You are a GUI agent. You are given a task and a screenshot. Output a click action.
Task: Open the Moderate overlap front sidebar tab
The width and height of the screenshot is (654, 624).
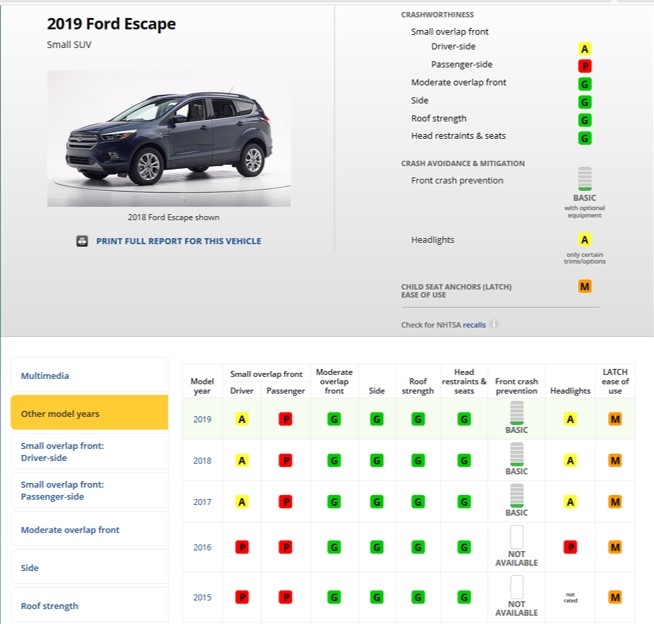tap(89, 529)
